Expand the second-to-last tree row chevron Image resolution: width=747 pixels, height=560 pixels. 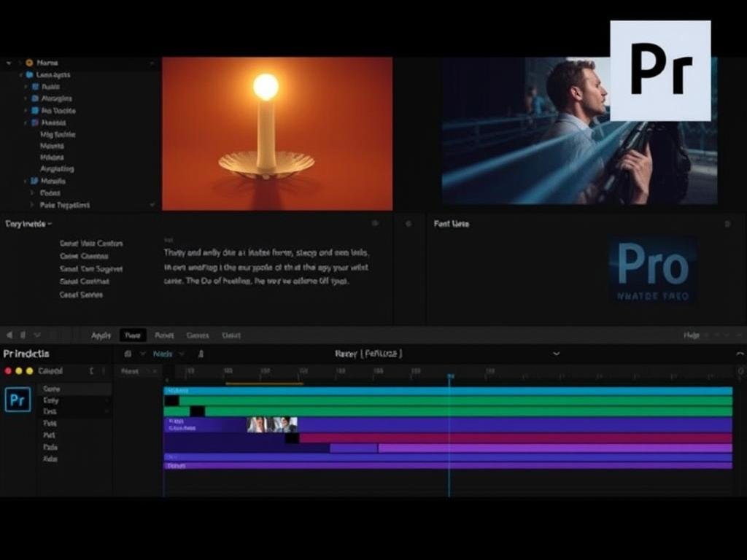point(32,192)
